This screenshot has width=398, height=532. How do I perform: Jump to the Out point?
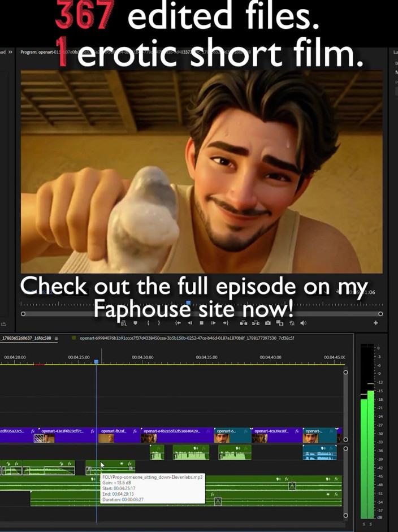[226, 323]
